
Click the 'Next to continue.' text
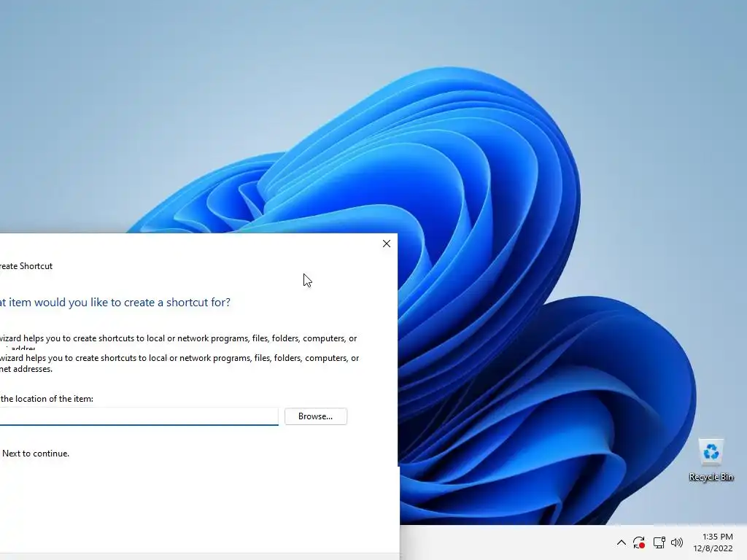tap(36, 454)
